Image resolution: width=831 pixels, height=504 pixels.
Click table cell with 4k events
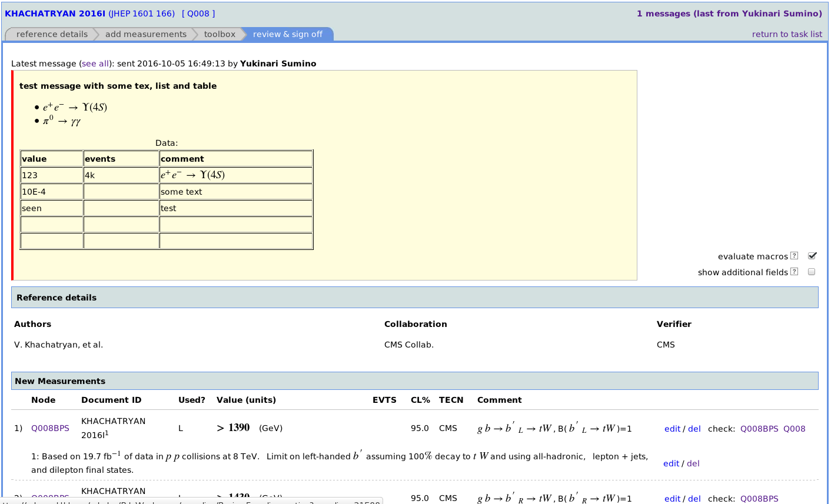coord(121,175)
